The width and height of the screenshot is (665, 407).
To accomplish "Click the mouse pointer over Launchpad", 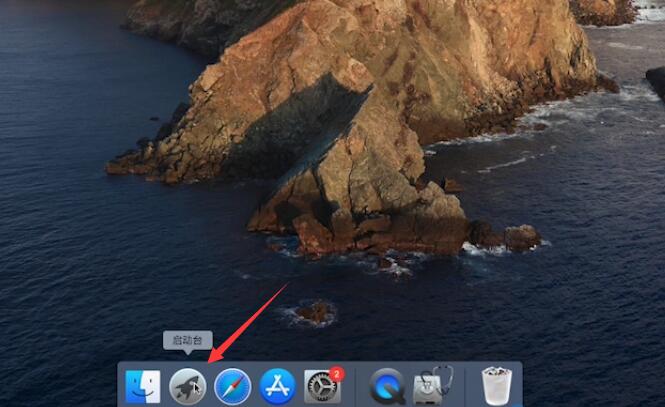I will [196, 387].
